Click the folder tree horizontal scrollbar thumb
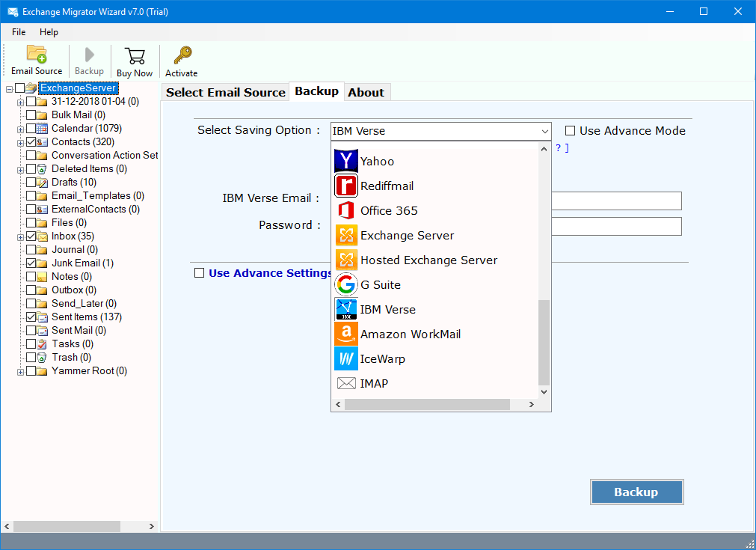This screenshot has width=756, height=550. pos(67,526)
